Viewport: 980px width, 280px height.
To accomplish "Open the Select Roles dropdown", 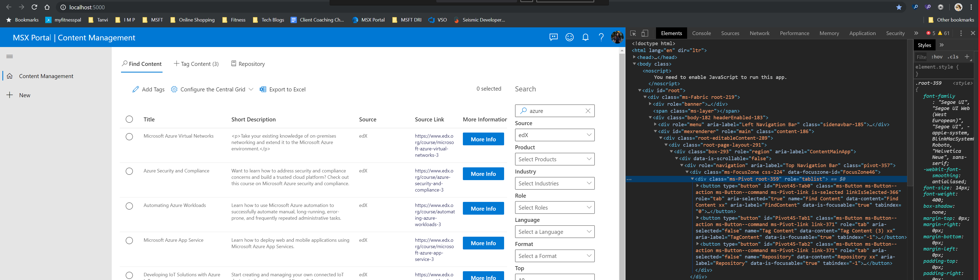I will [555, 207].
